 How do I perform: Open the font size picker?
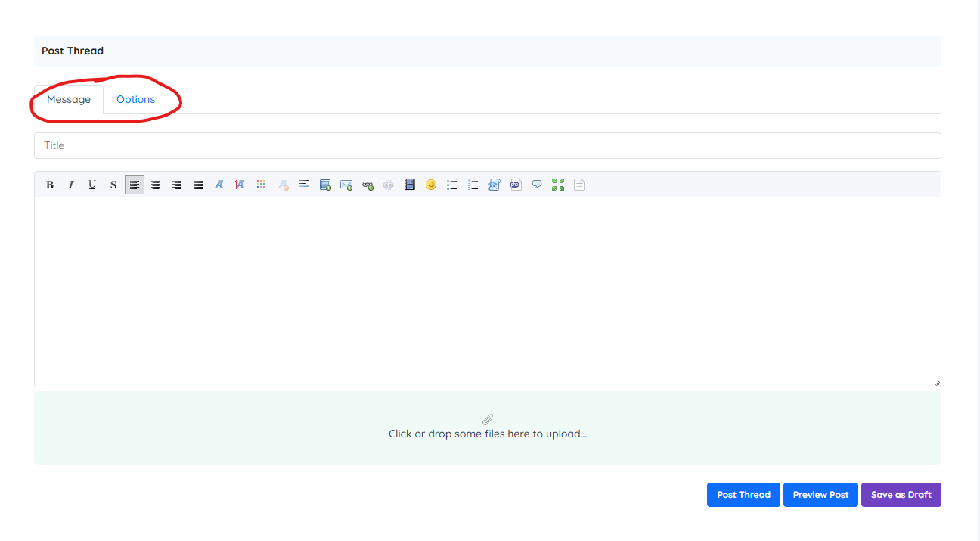(240, 185)
